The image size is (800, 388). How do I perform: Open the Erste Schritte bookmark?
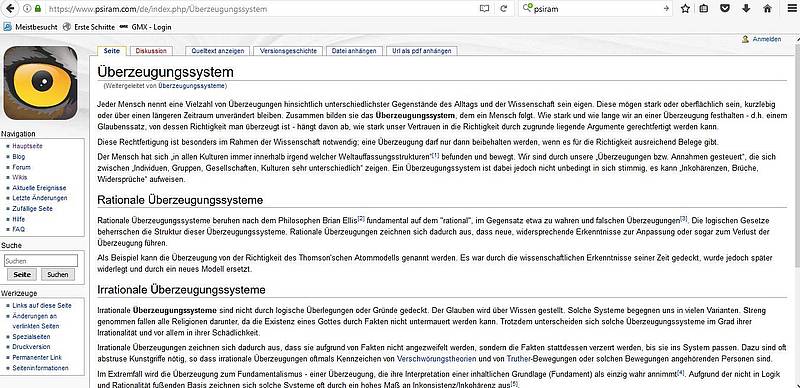[89, 27]
